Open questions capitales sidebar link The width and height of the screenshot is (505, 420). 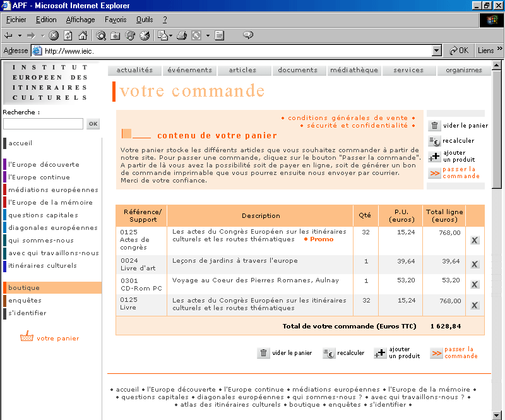coord(43,215)
